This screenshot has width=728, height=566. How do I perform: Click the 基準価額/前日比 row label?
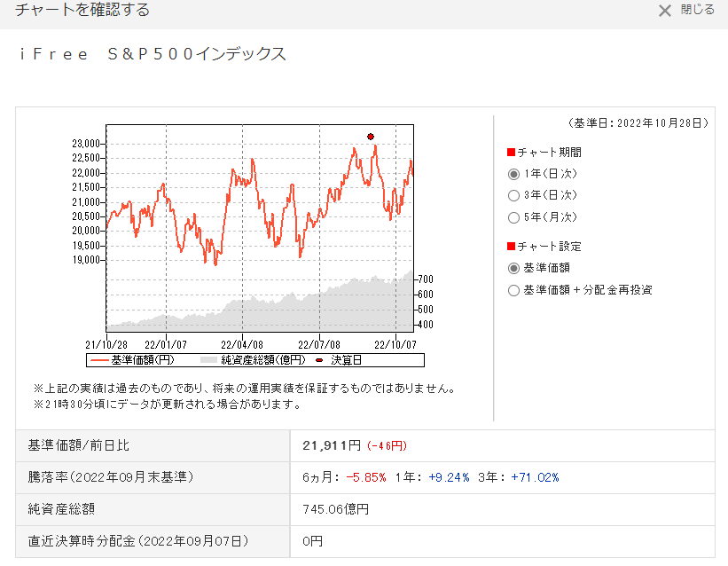pos(78,445)
